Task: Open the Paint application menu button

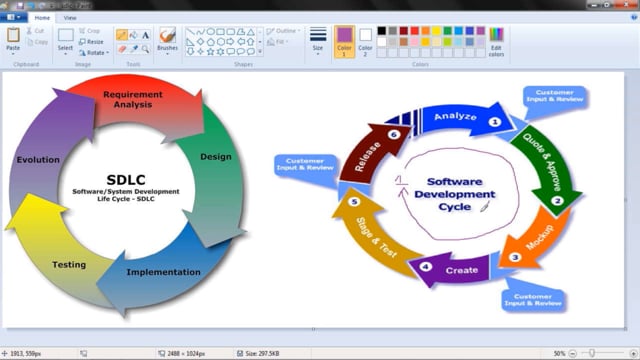Action: [x=13, y=17]
